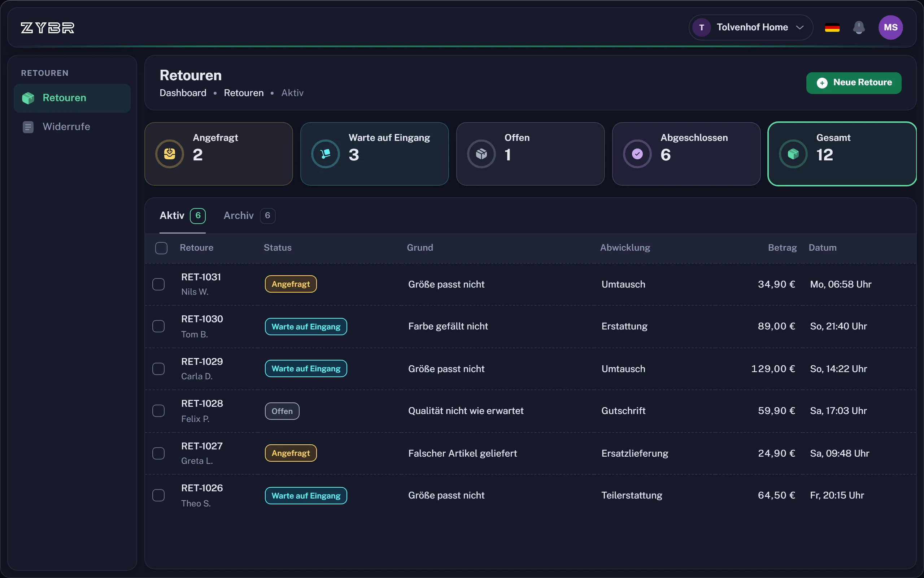Go to Dashboard breadcrumb link
This screenshot has height=578, width=924.
pos(183,93)
